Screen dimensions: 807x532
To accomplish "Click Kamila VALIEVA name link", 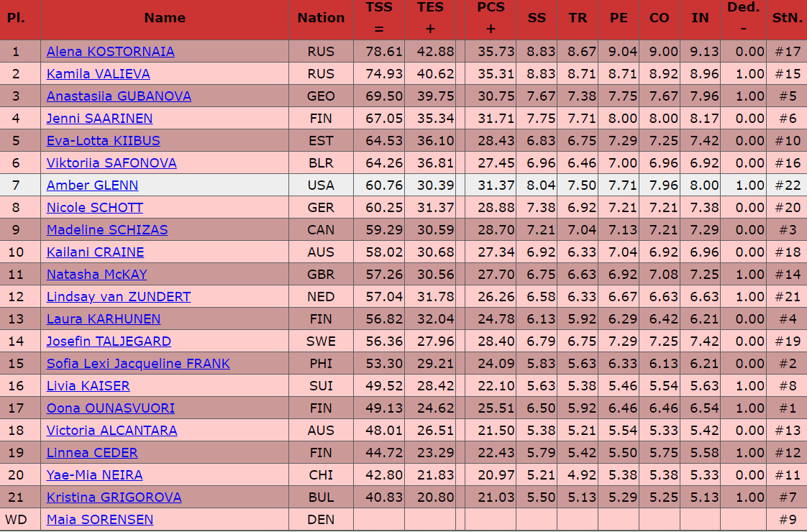I will click(x=98, y=74).
